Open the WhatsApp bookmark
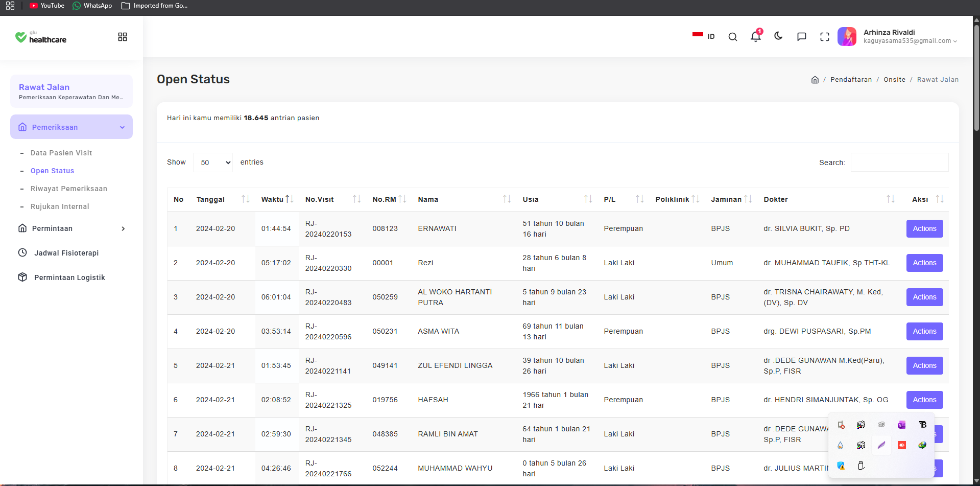This screenshot has height=486, width=980. (x=92, y=6)
